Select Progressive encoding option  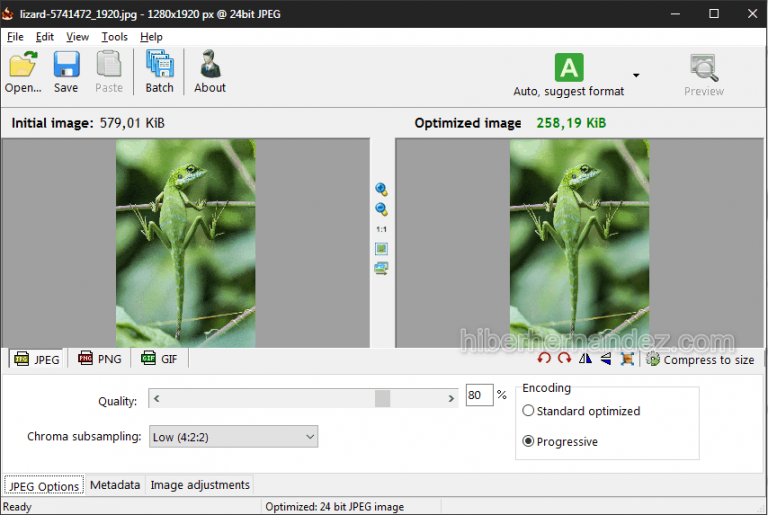529,441
